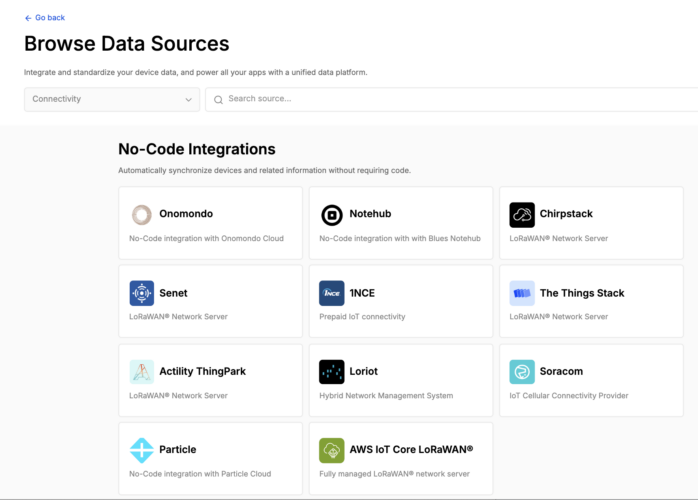Click the LoRaWAN description under The Things Stack
The width and height of the screenshot is (698, 500).
tap(558, 317)
